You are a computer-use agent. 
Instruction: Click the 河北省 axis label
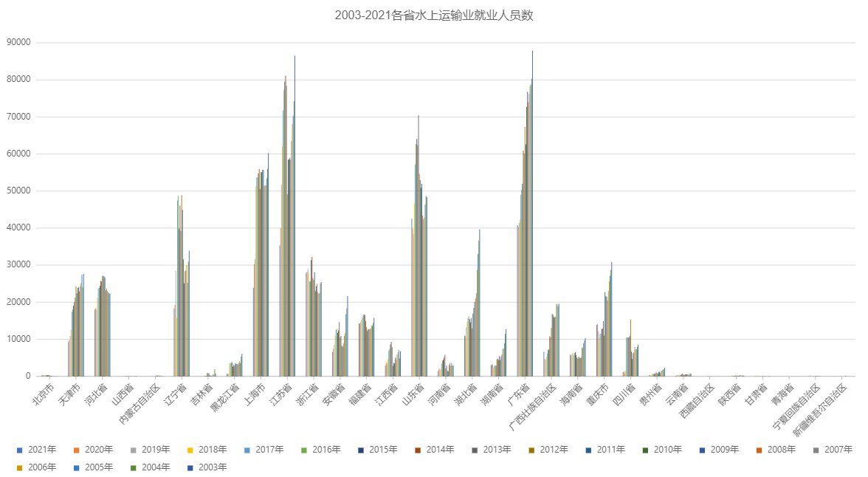pos(95,394)
